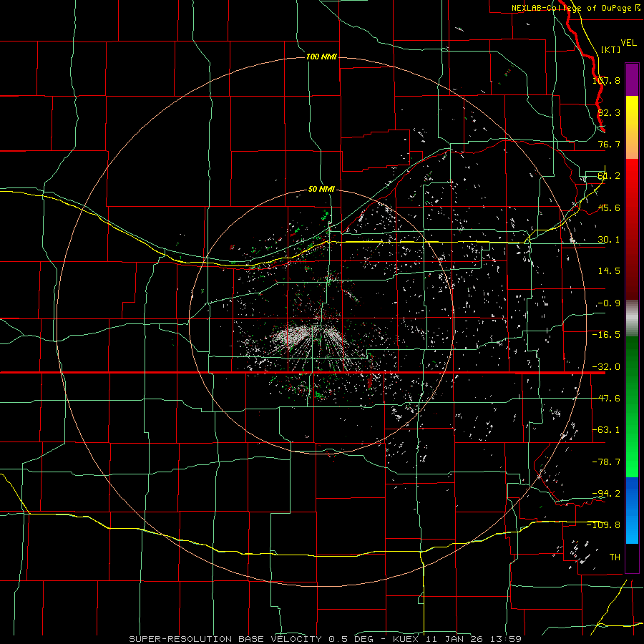Click the VEL legend title
This screenshot has width=644, height=644.
pyautogui.click(x=629, y=43)
